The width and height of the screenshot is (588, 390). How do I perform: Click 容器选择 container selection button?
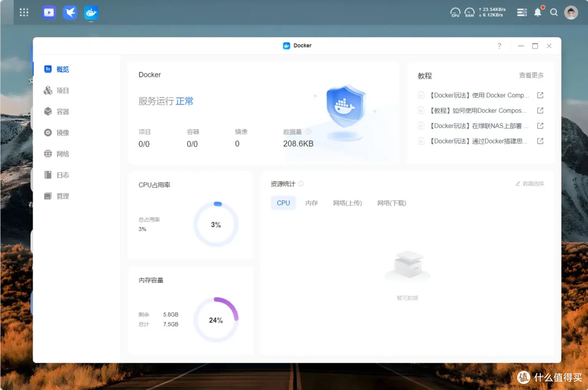click(530, 184)
